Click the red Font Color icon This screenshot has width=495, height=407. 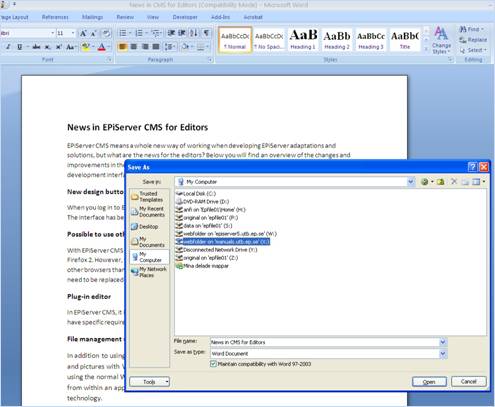pyautogui.click(x=102, y=47)
